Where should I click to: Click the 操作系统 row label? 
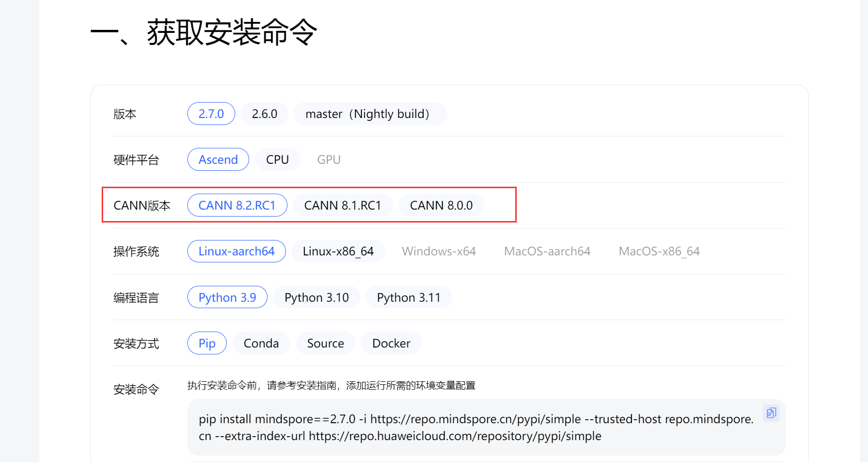(x=137, y=251)
